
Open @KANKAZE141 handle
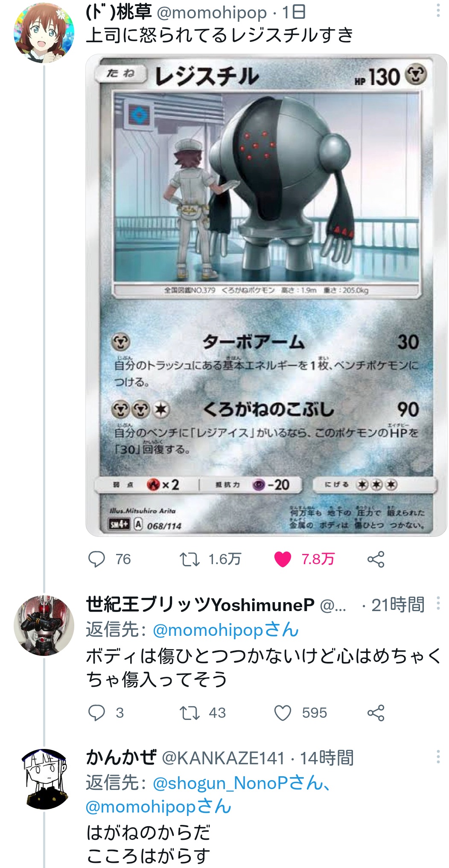[x=223, y=758]
